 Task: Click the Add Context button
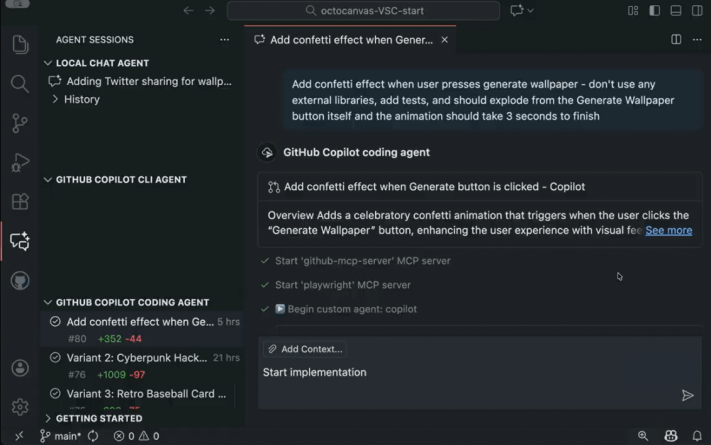click(x=305, y=349)
